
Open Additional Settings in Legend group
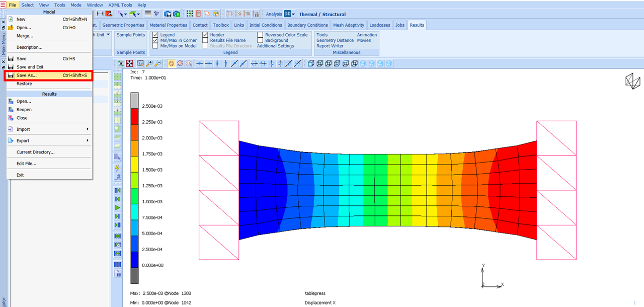[275, 46]
